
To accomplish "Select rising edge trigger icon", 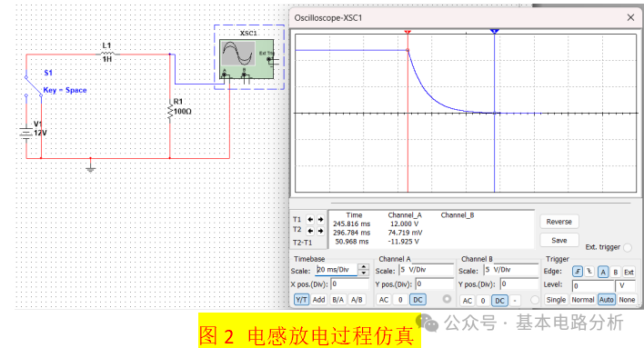I will click(578, 272).
